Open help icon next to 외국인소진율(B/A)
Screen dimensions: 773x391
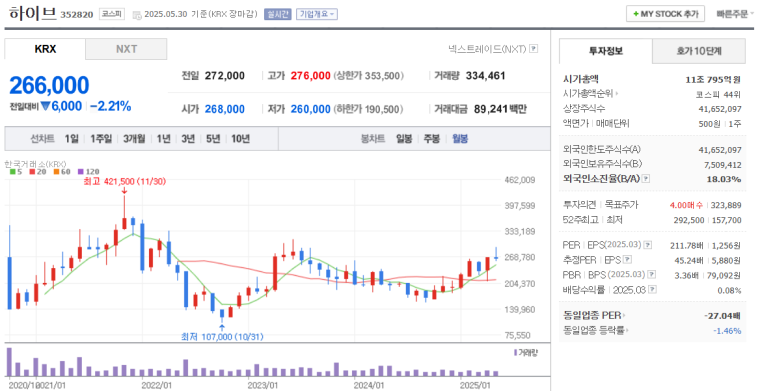[x=646, y=179]
